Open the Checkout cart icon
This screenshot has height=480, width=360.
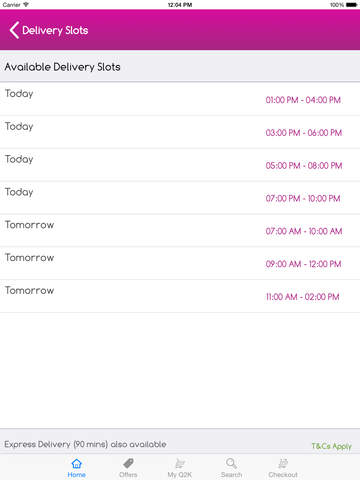tap(283, 464)
